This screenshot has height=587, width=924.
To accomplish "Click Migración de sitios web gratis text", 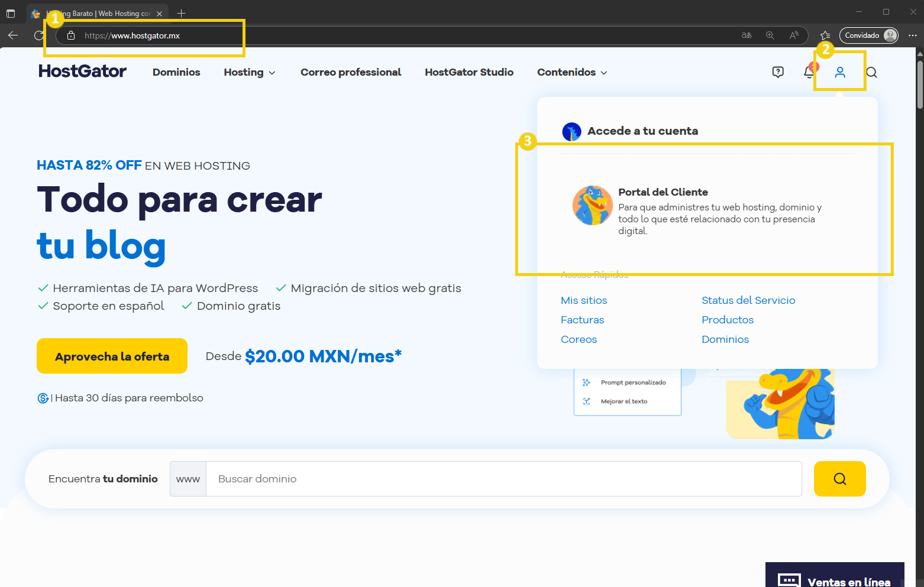I will pos(376,288).
